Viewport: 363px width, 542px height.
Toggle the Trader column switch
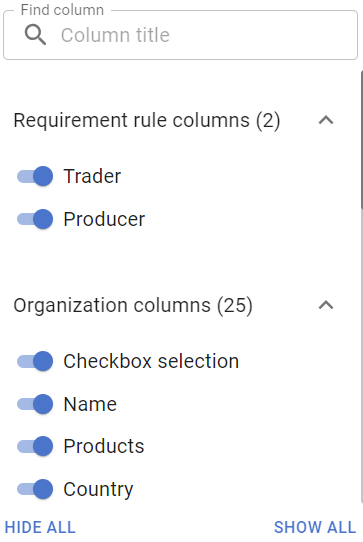coord(35,176)
